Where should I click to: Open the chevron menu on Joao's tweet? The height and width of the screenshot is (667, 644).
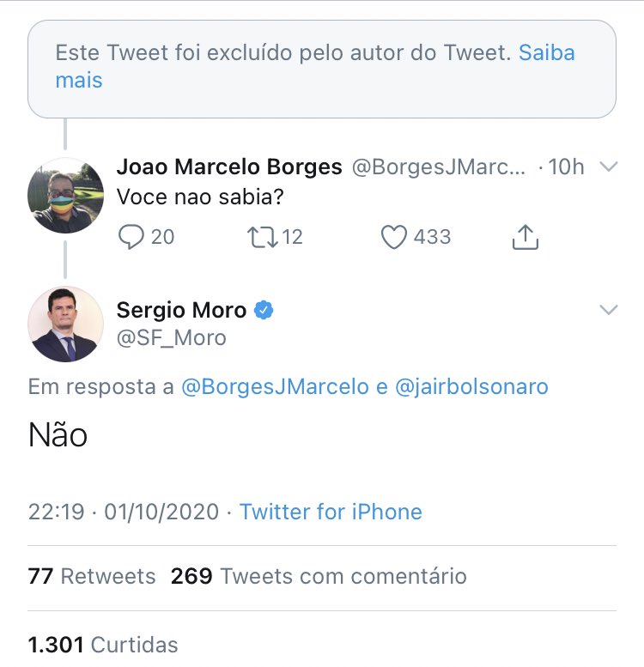(608, 167)
